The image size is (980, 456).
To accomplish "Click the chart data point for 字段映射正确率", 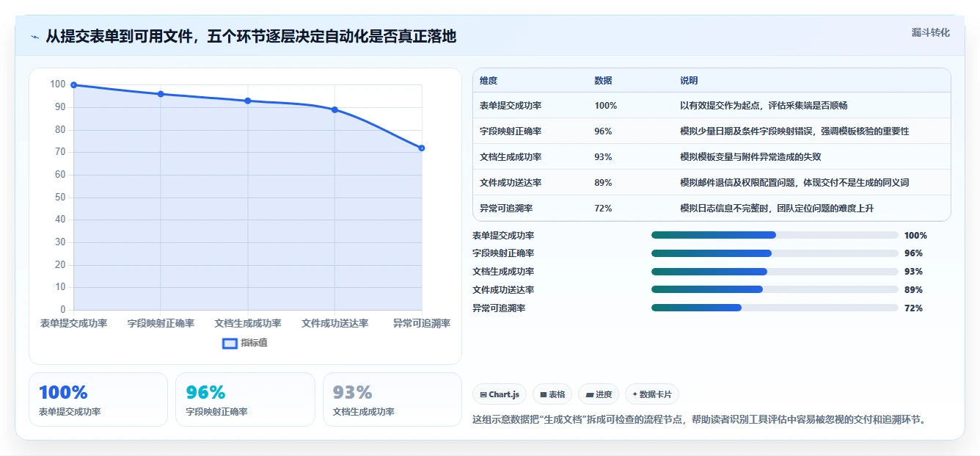I will [161, 94].
